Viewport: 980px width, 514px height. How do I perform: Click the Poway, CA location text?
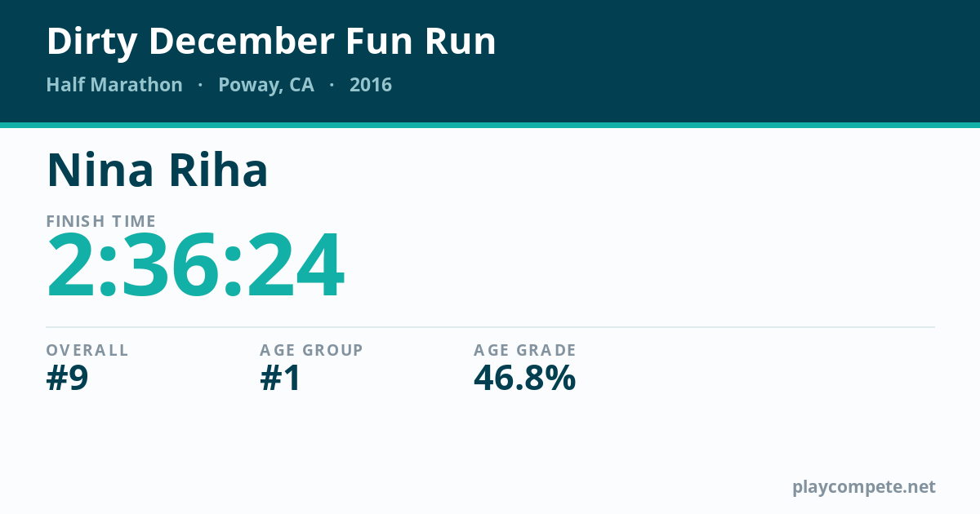(266, 86)
